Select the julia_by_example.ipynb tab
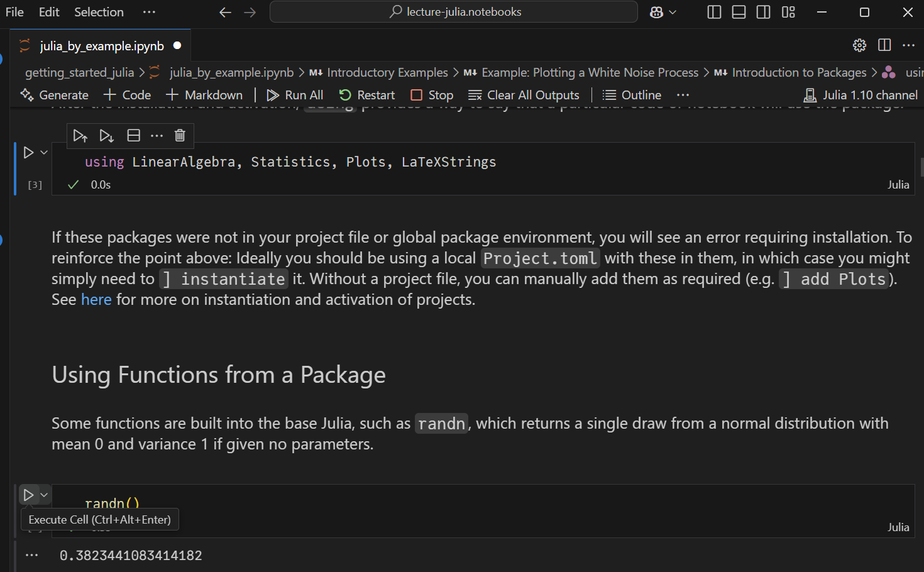This screenshot has width=924, height=572. click(x=102, y=46)
